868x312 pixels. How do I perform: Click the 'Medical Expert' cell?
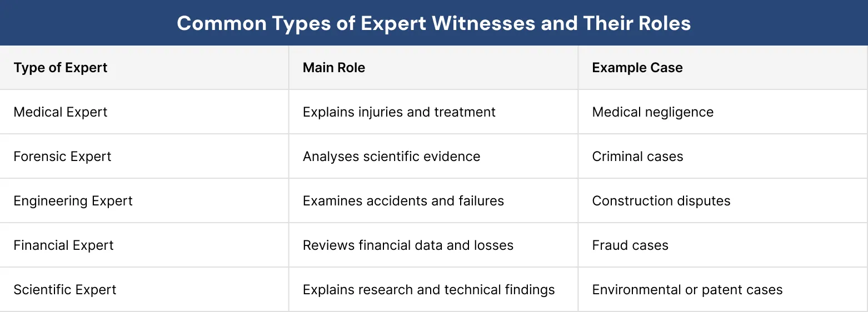pyautogui.click(x=61, y=112)
